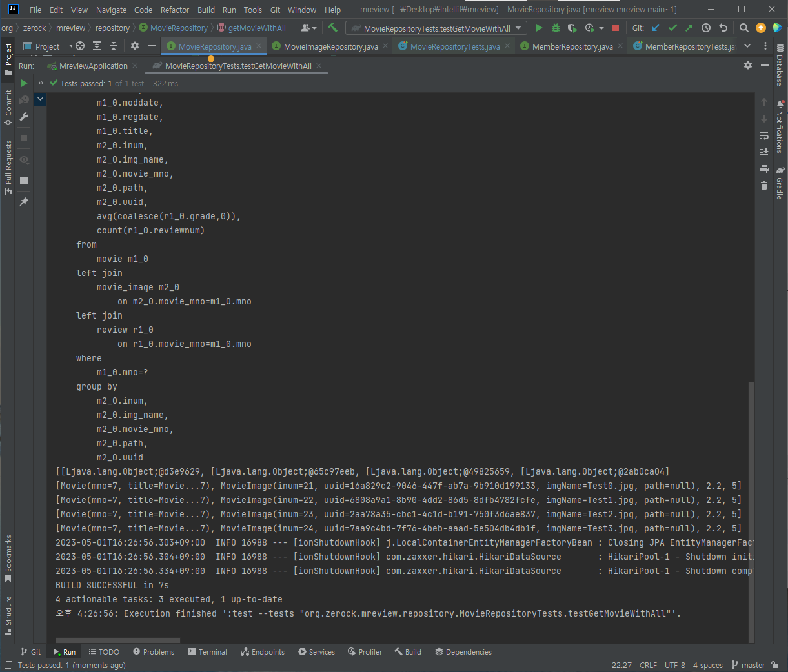Switch to MovieRepositoryTests.java tab
This screenshot has height=672, width=788.
[455, 46]
